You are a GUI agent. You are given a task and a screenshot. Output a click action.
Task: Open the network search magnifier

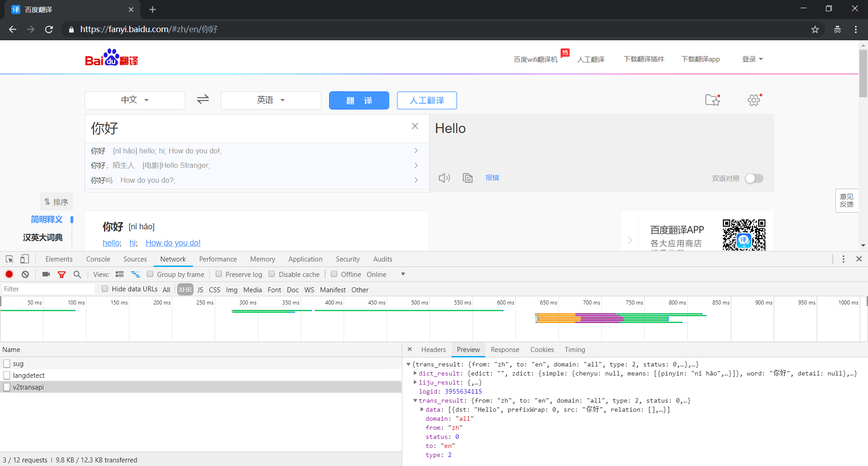77,274
